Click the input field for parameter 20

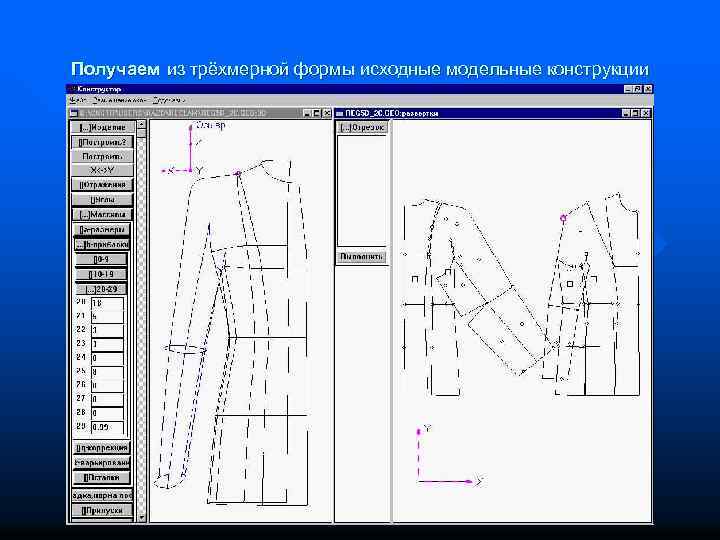107,304
